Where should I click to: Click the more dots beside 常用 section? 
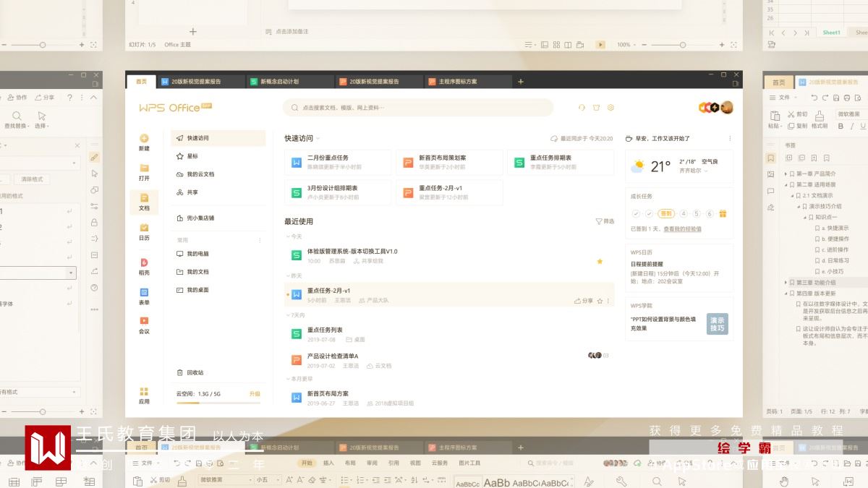click(x=260, y=240)
